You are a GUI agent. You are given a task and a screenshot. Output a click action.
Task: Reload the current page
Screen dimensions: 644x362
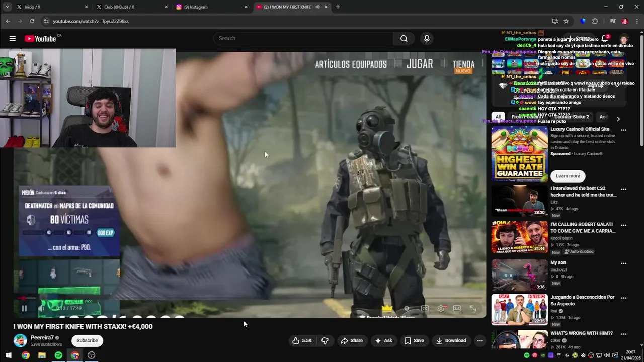(32, 21)
